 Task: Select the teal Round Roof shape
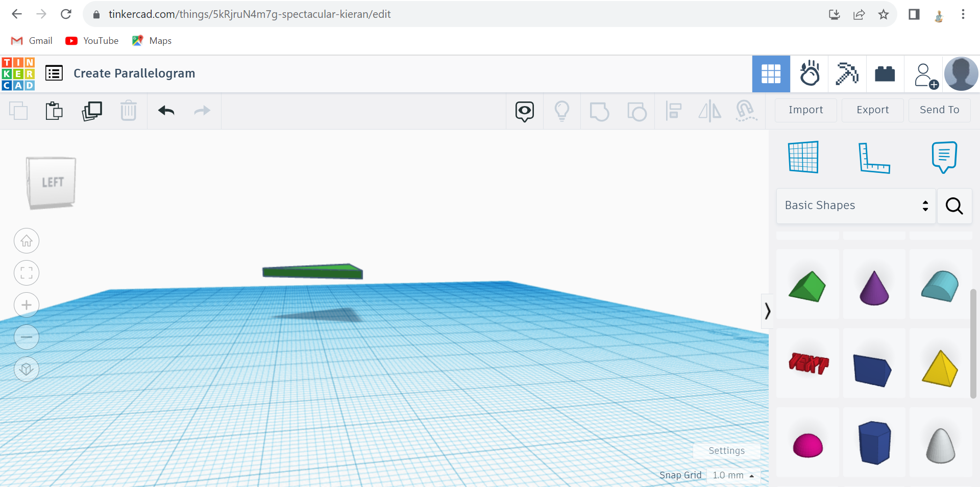click(x=941, y=285)
